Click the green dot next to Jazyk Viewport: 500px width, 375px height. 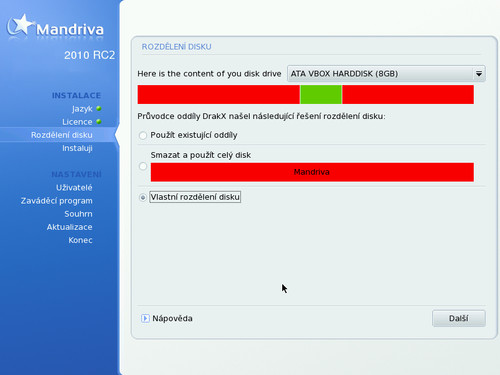[99, 109]
